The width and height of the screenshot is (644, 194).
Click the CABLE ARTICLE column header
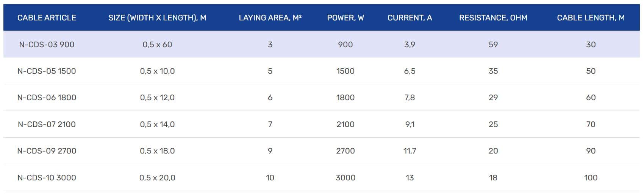[x=47, y=18]
